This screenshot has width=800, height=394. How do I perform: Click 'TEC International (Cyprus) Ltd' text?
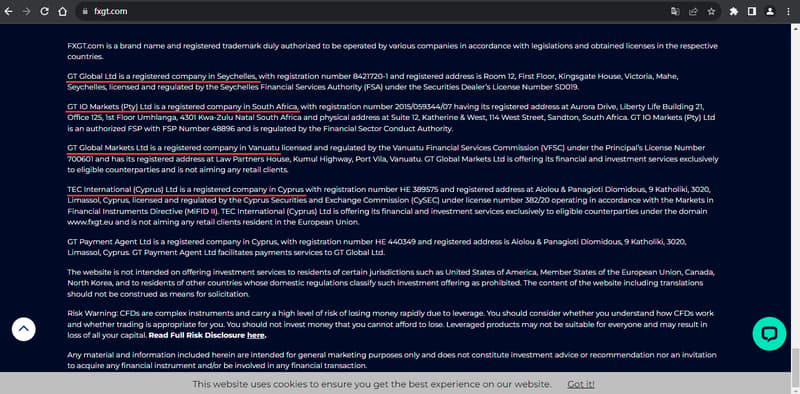(x=122, y=189)
